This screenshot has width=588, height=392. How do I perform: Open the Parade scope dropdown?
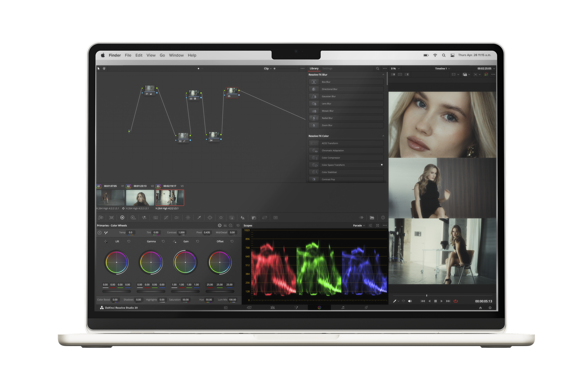359,225
